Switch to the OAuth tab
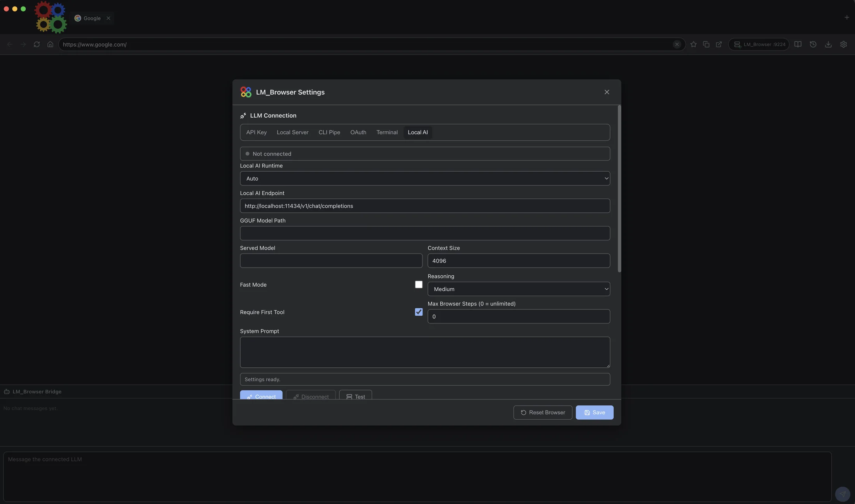 coord(358,132)
